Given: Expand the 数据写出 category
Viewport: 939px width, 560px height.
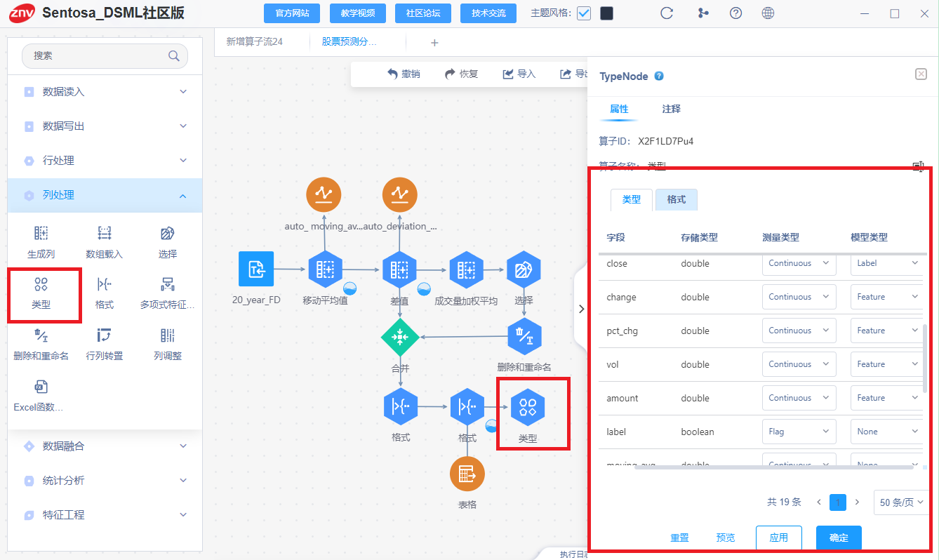Looking at the screenshot, I should pyautogui.click(x=105, y=126).
